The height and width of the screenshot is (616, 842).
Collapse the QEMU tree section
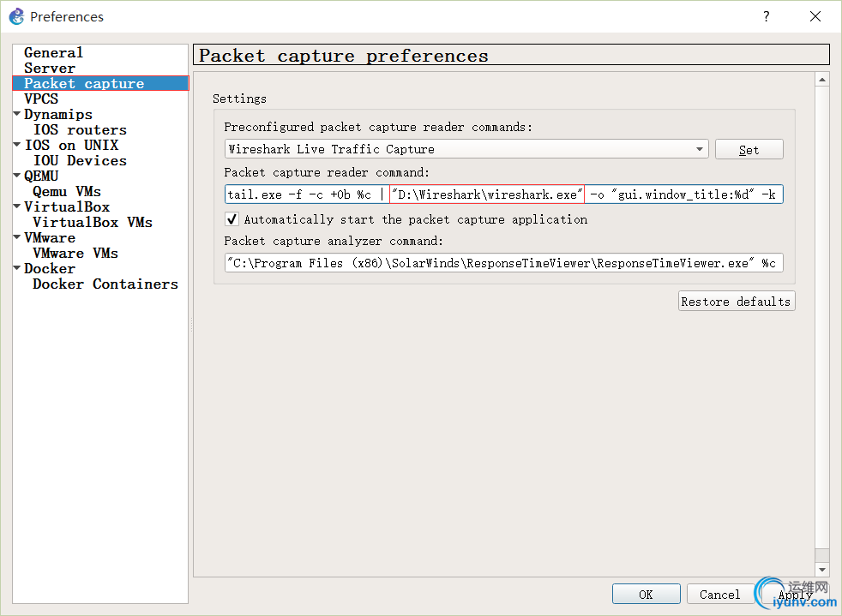17,176
